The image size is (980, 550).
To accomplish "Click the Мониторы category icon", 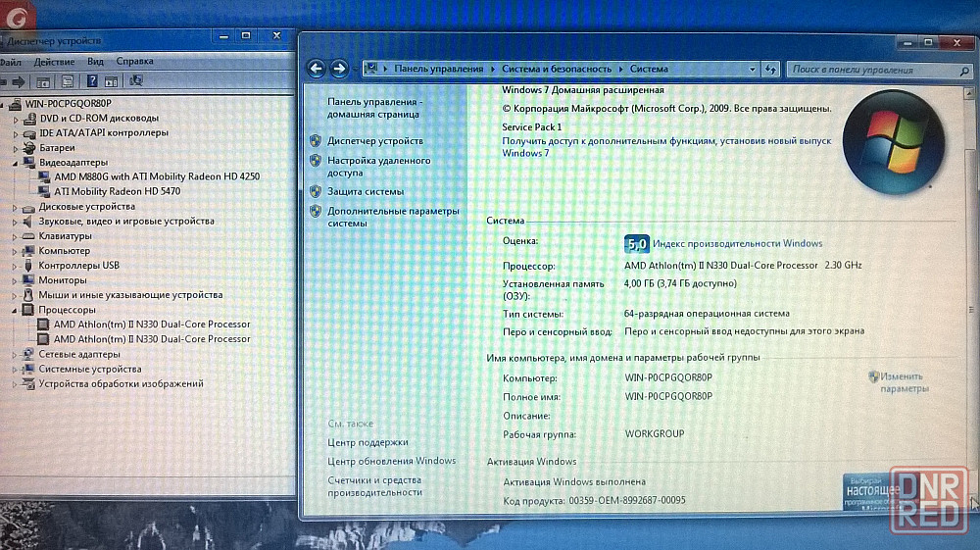I will tap(28, 280).
